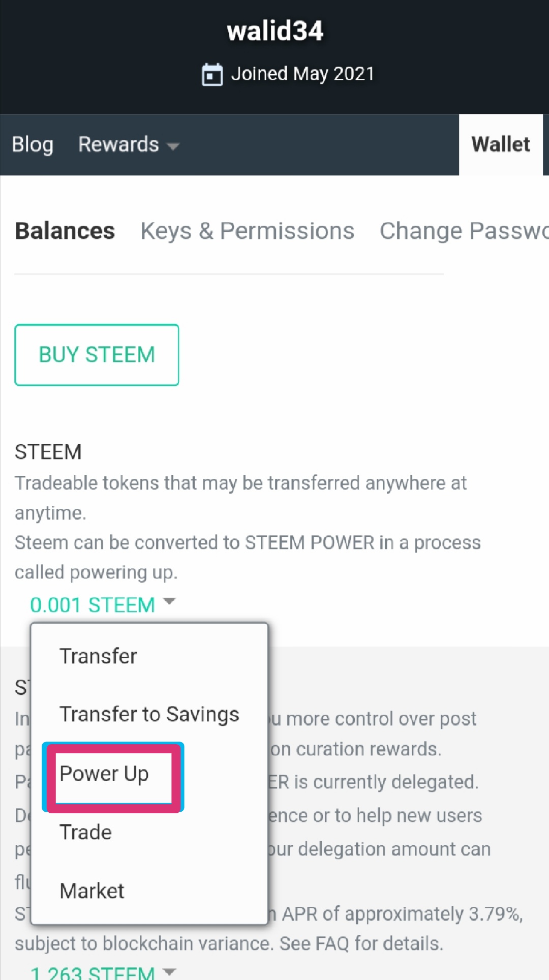Select the Balances section

(65, 231)
